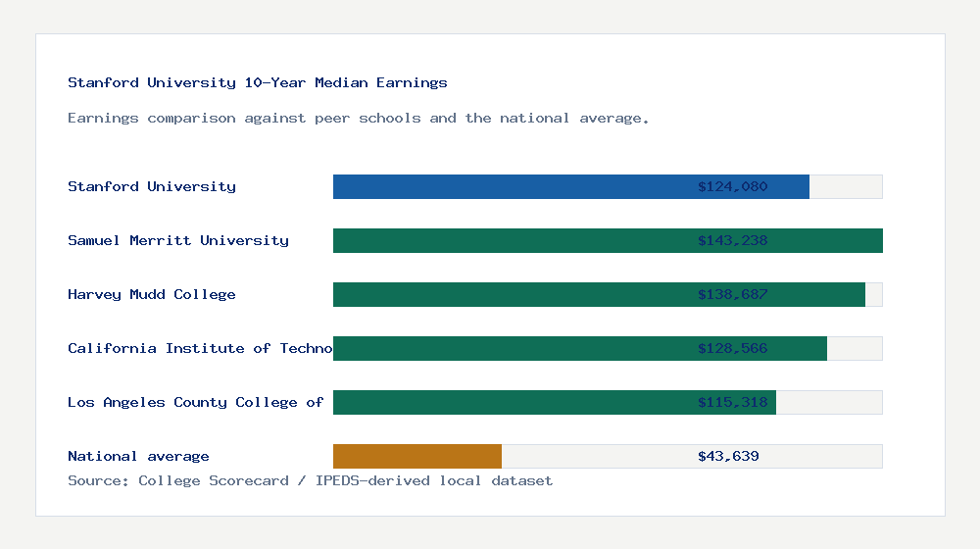Click the $124,080 earnings value
This screenshot has width=980, height=549.
pyautogui.click(x=732, y=186)
